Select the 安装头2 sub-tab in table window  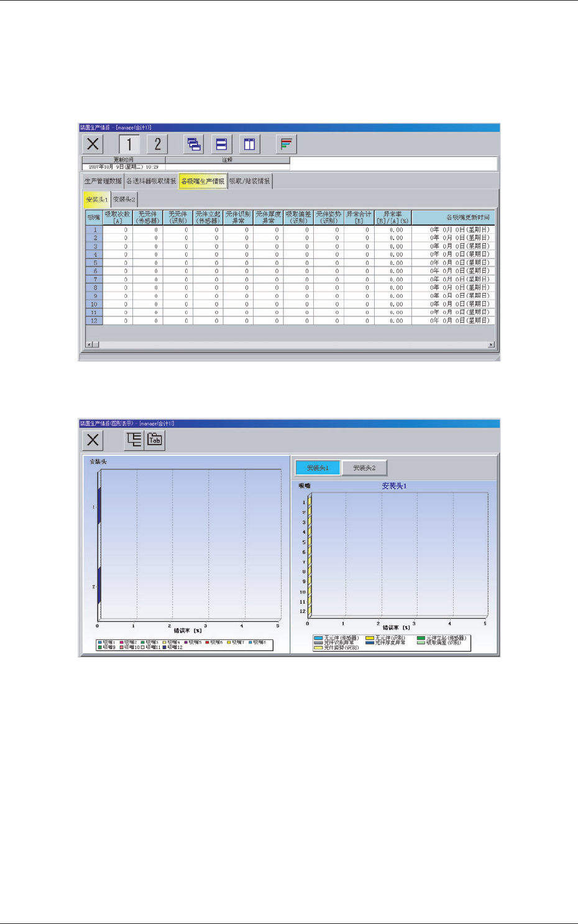124,200
